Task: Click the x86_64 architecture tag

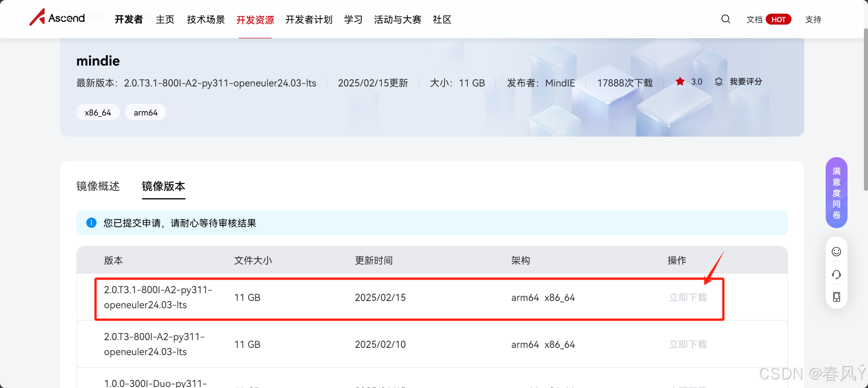Action: point(98,112)
